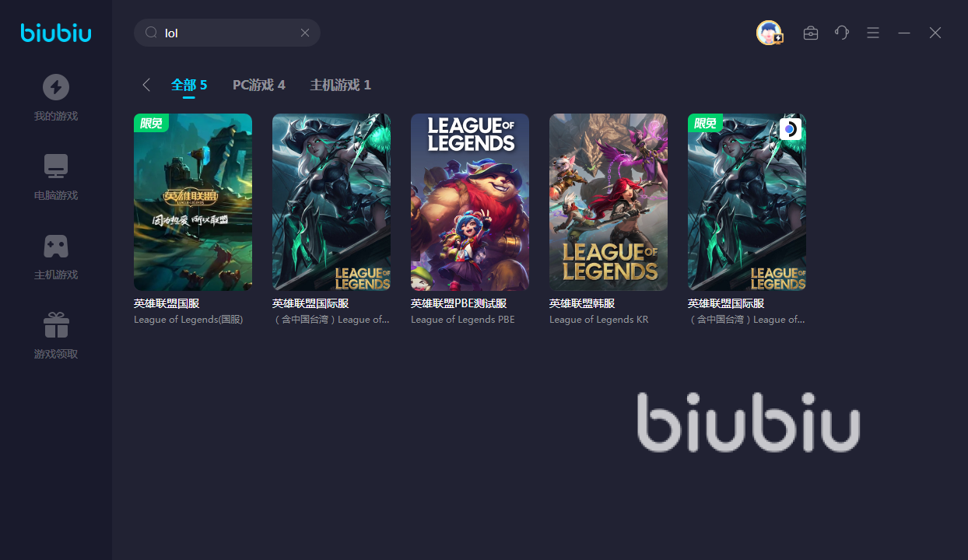The height and width of the screenshot is (560, 968).
Task: Open the gift box game claim icon
Action: (x=56, y=325)
